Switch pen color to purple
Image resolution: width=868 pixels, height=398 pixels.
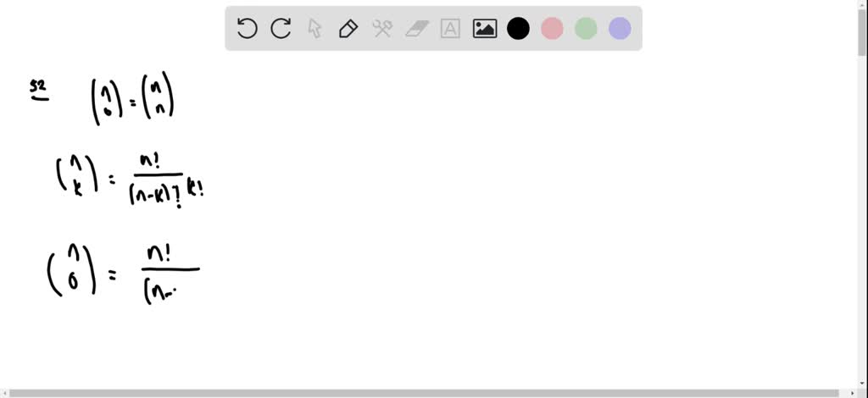click(620, 28)
